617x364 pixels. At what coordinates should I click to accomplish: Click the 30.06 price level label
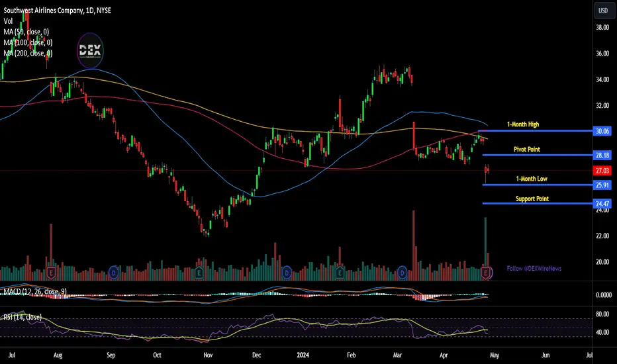602,131
